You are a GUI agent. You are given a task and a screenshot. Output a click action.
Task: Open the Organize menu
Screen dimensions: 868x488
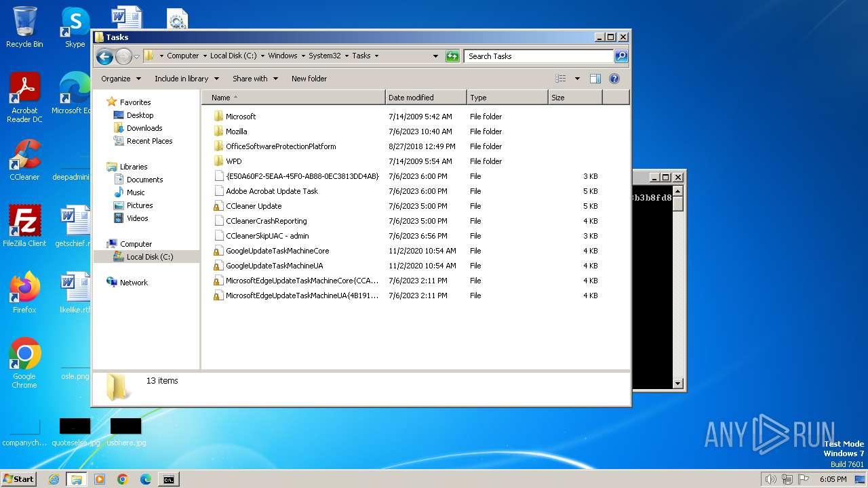pyautogui.click(x=121, y=79)
